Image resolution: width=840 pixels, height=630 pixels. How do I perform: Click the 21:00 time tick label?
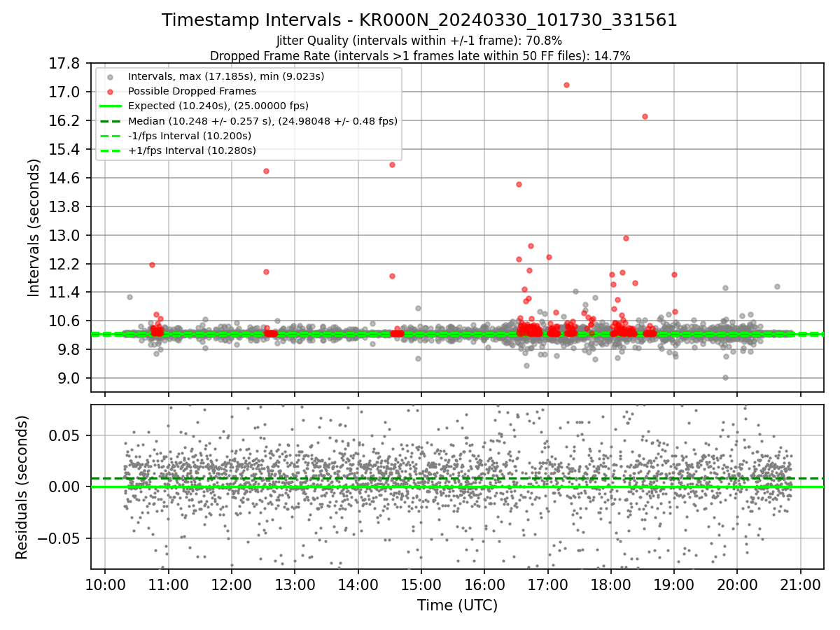(x=801, y=584)
